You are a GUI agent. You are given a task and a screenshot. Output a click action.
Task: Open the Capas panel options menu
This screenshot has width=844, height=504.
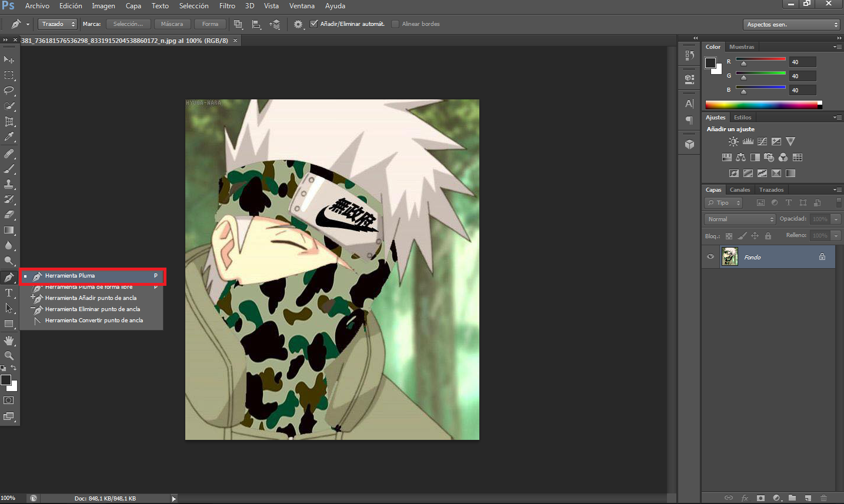pos(838,189)
